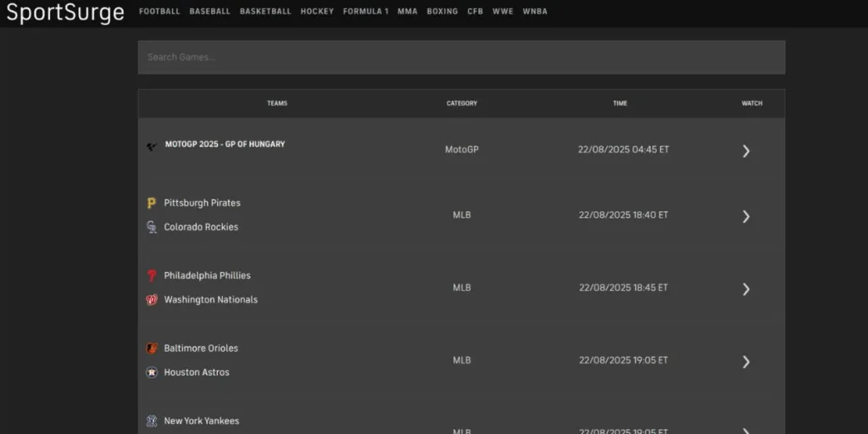Click the MotoGP category cell
This screenshot has width=868, height=434.
[x=462, y=149]
